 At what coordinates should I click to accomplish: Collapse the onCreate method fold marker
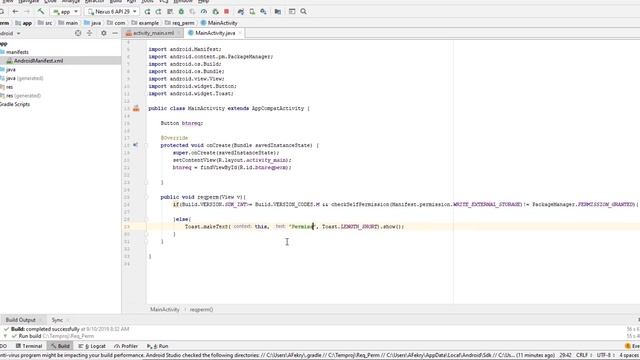pos(146,145)
